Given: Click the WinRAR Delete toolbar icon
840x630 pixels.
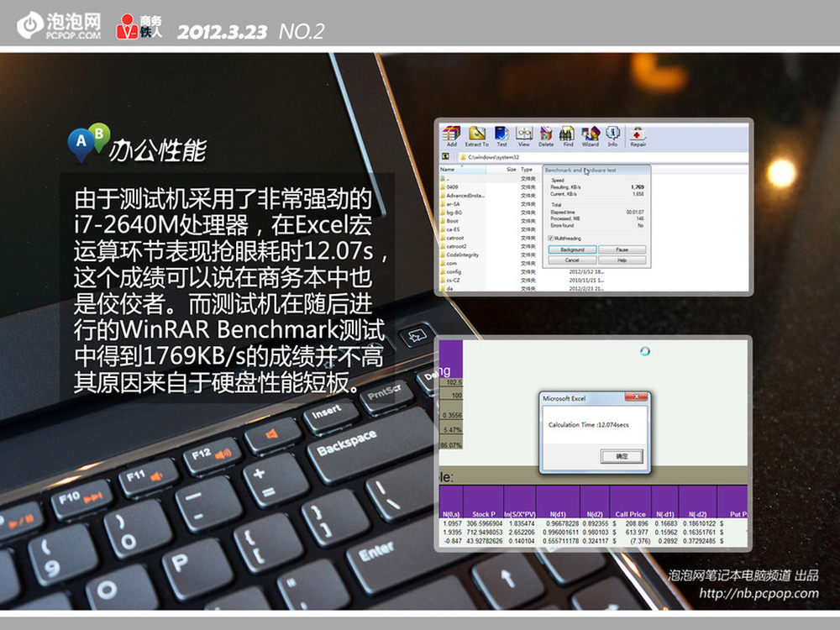Looking at the screenshot, I should (546, 136).
